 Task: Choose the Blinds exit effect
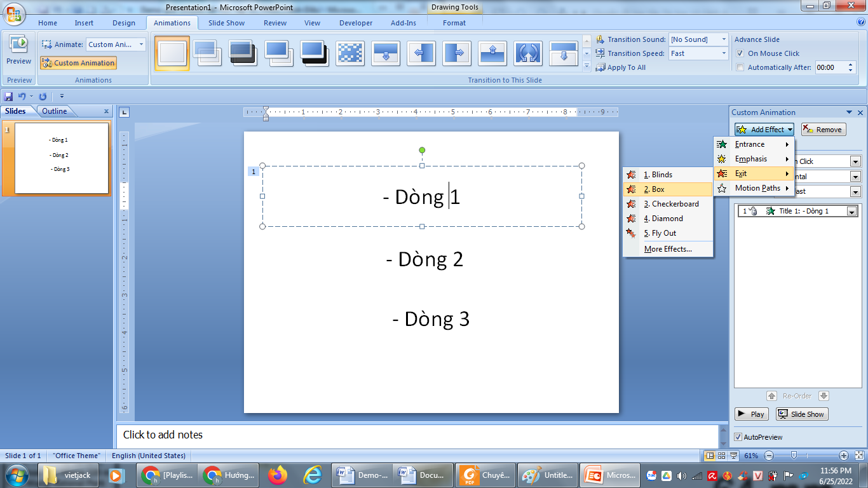tap(668, 175)
